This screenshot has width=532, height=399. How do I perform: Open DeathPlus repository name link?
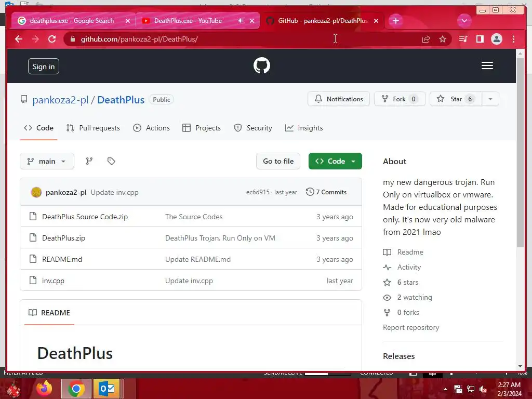[121, 100]
